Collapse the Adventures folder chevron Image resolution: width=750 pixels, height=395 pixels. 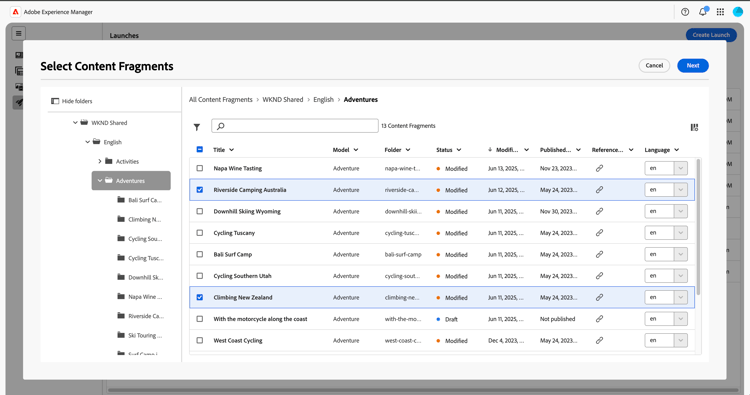pos(99,181)
